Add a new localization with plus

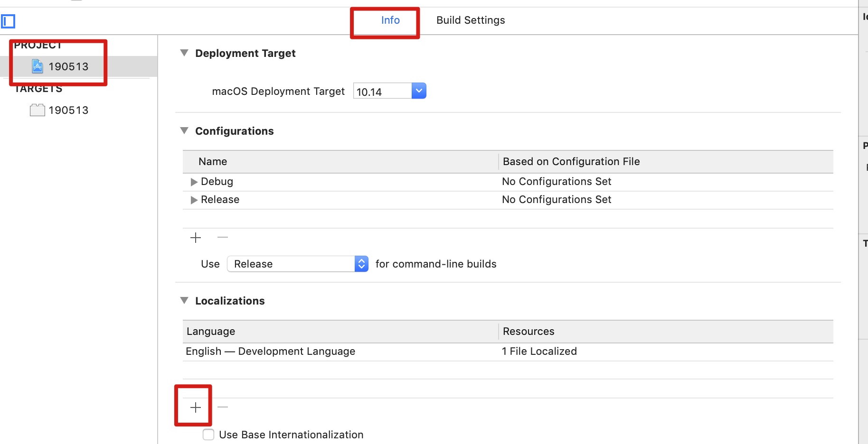coord(196,407)
